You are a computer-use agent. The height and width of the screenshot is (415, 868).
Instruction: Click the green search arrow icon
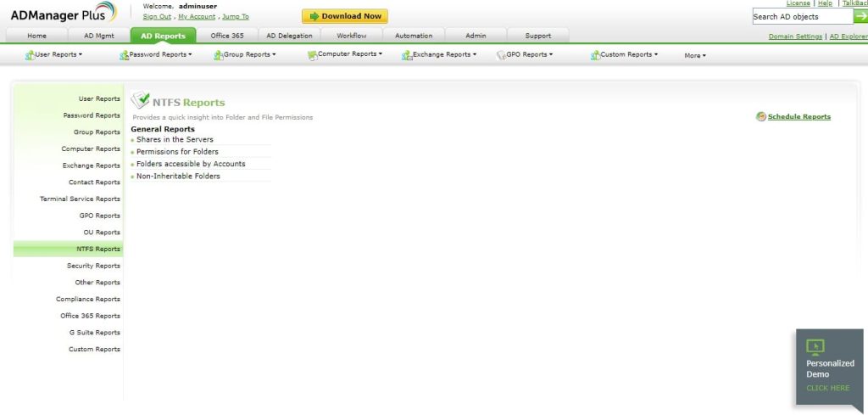860,16
